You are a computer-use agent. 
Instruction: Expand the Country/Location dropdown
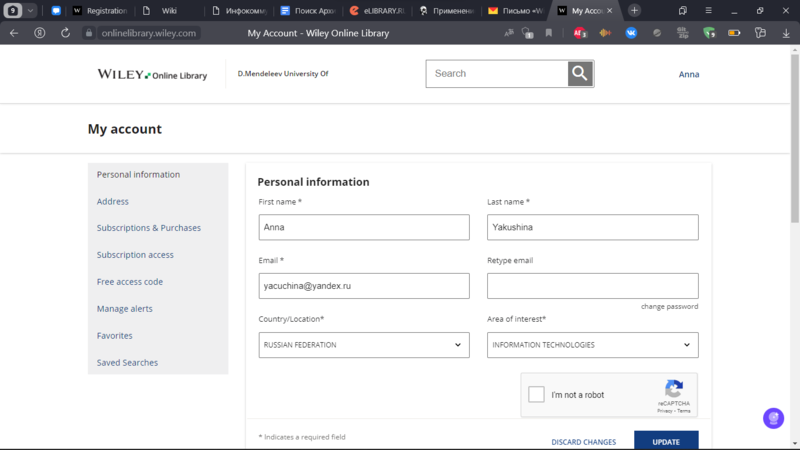pos(363,345)
